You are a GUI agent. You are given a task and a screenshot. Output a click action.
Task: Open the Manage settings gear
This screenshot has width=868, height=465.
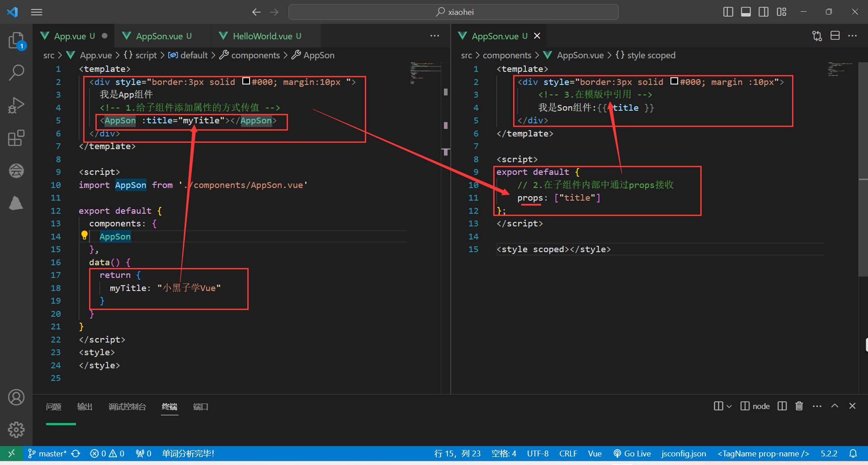(16, 430)
